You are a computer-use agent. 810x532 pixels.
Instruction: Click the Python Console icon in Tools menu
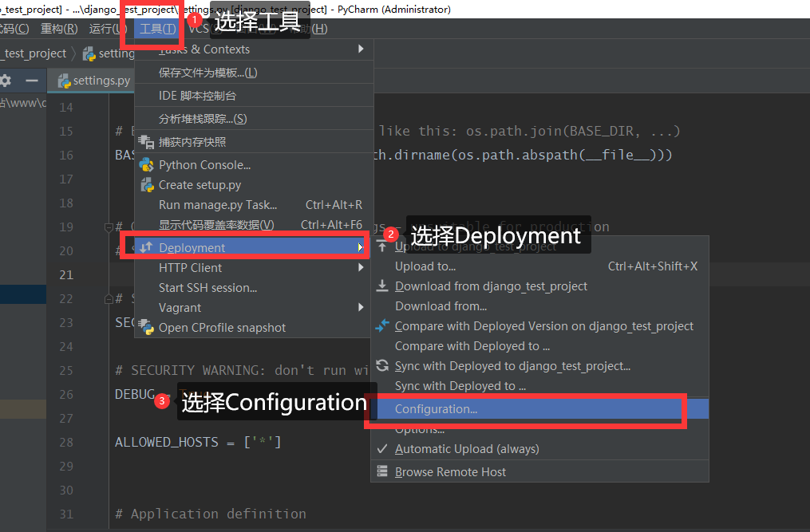pyautogui.click(x=146, y=165)
